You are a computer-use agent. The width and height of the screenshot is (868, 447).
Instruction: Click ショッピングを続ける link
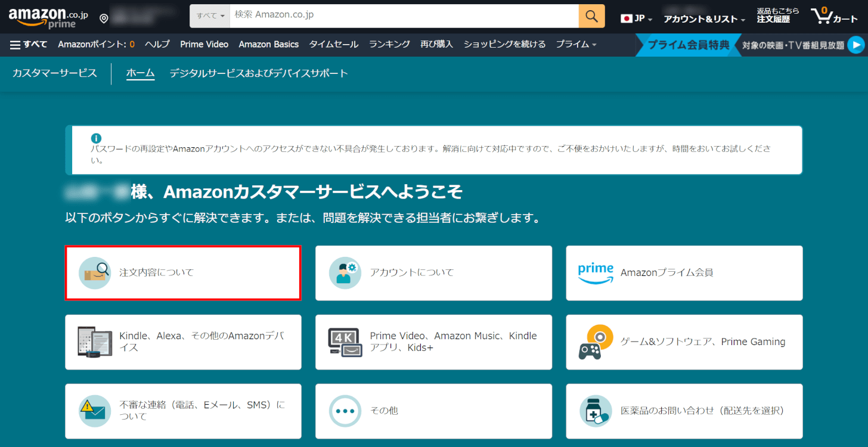click(504, 44)
